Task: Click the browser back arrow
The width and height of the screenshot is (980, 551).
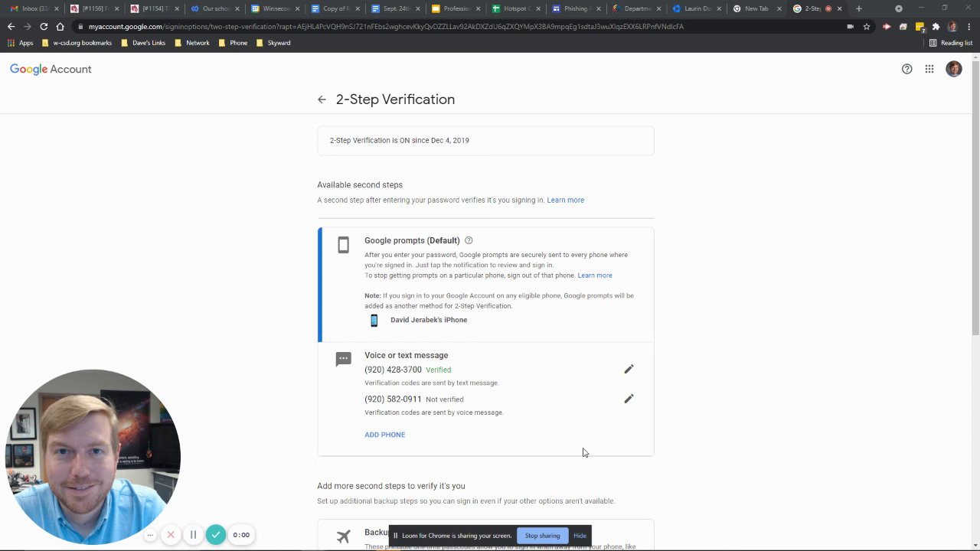Action: [x=11, y=26]
